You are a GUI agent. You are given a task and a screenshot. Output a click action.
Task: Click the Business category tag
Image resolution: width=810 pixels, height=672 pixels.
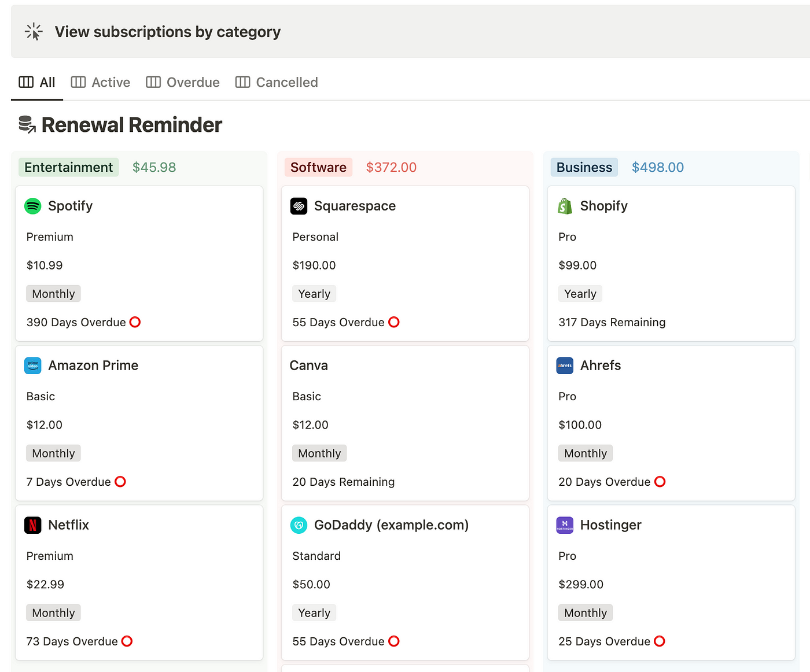point(584,167)
